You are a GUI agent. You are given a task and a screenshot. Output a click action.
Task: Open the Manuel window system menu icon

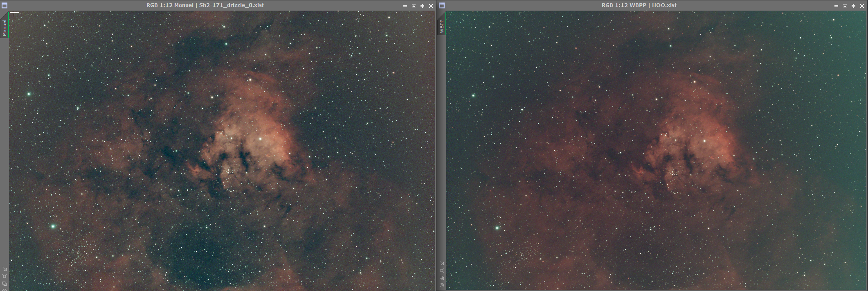(4, 5)
